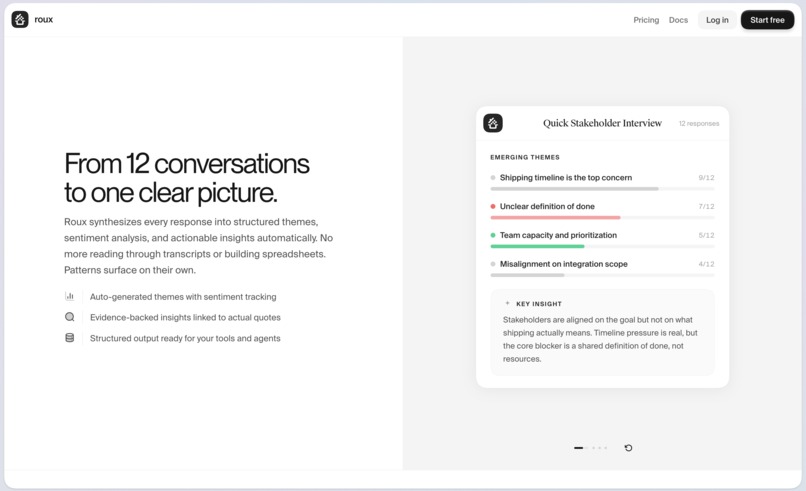Click the red dot beside Unclear definition of done
806x491 pixels.
(493, 206)
